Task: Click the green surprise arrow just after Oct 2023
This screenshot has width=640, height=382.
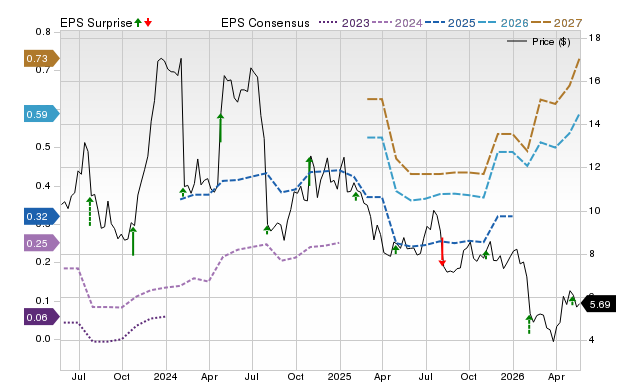Action: point(133,241)
